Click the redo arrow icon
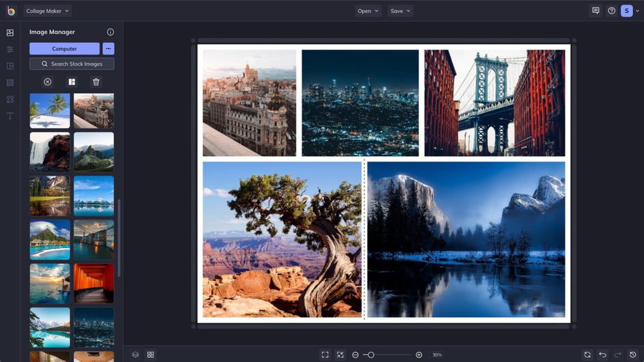This screenshot has height=362, width=644. tap(617, 355)
